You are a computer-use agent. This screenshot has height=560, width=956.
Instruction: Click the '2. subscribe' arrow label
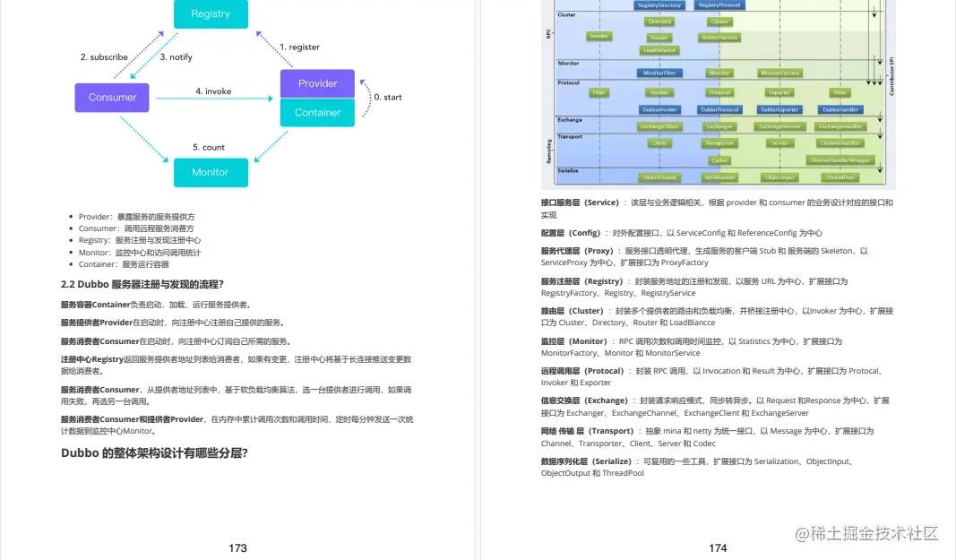coord(104,57)
